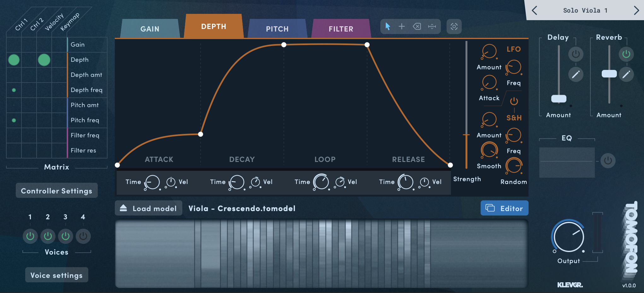The height and width of the screenshot is (293, 644).
Task: Click the Reverb edit pencil icon
Action: tap(626, 74)
